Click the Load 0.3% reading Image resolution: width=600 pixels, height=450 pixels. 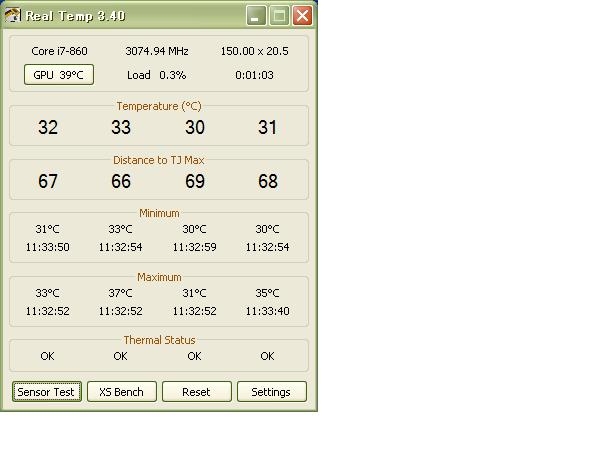157,75
